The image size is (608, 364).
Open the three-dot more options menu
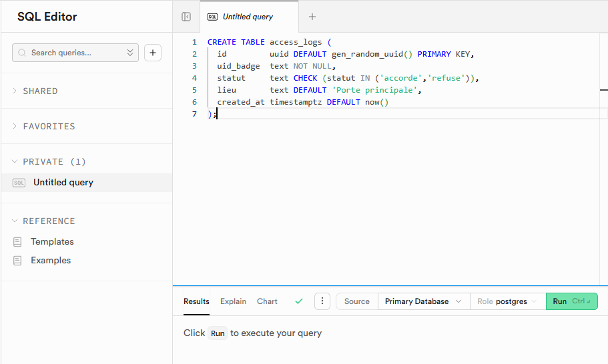(322, 301)
